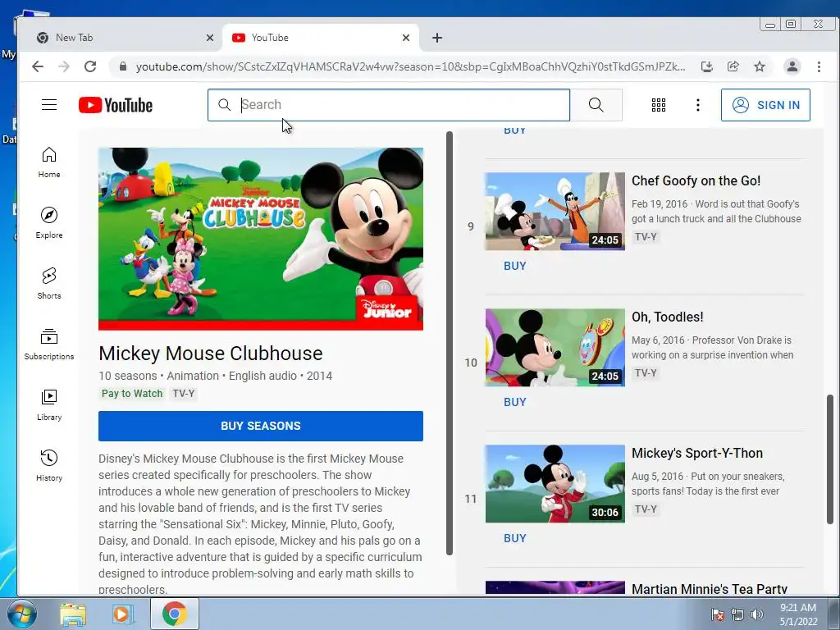This screenshot has height=630, width=840.
Task: View site info via lock icon
Action: [123, 66]
